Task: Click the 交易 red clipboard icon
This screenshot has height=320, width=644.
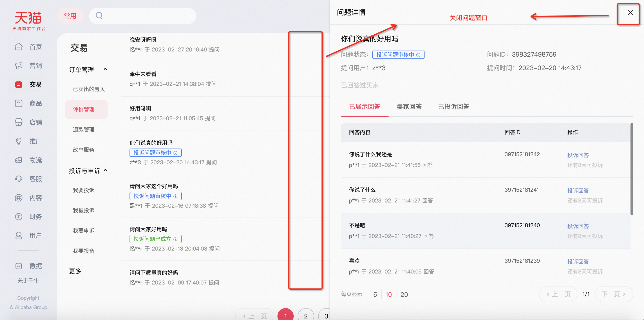Action: 18,84
